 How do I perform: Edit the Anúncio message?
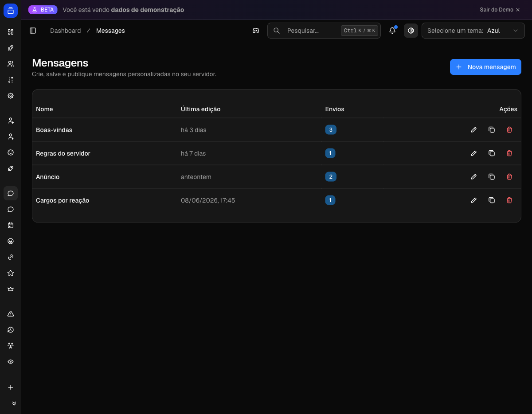(x=474, y=177)
